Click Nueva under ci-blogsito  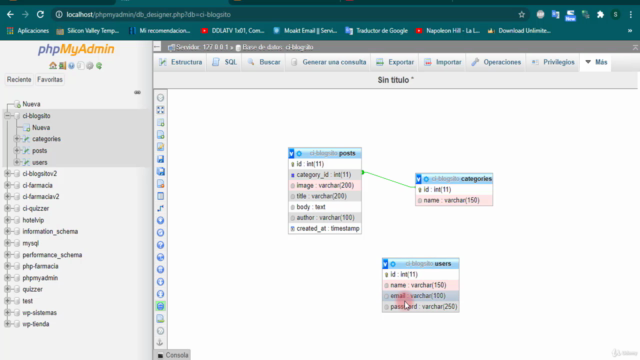point(41,128)
